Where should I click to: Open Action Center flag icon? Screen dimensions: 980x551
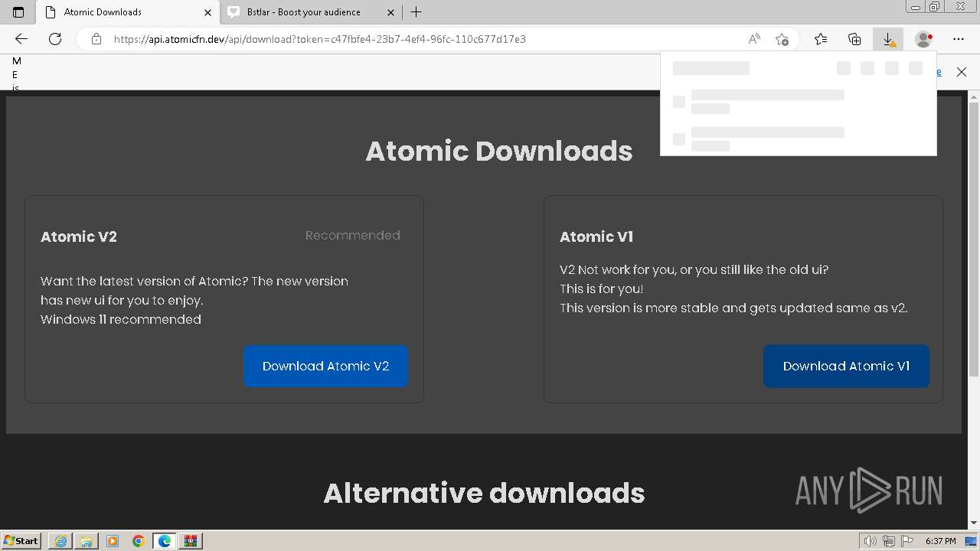point(906,541)
